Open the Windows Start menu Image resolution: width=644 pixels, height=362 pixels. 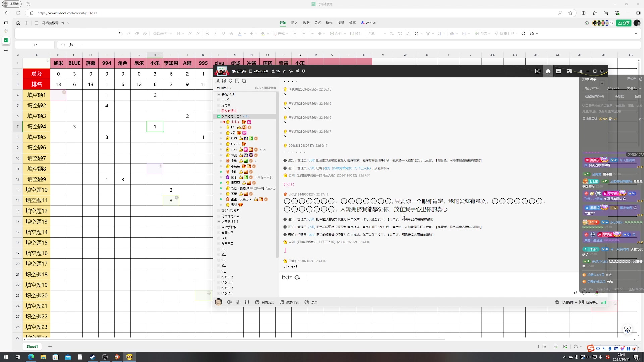click(6, 357)
